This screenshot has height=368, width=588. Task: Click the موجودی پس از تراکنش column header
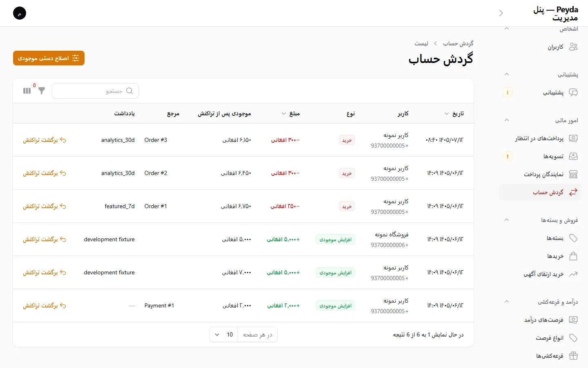click(225, 114)
